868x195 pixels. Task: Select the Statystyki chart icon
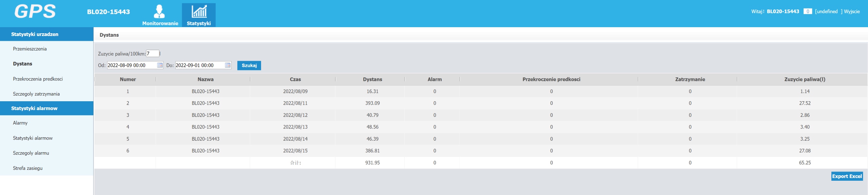pos(199,12)
